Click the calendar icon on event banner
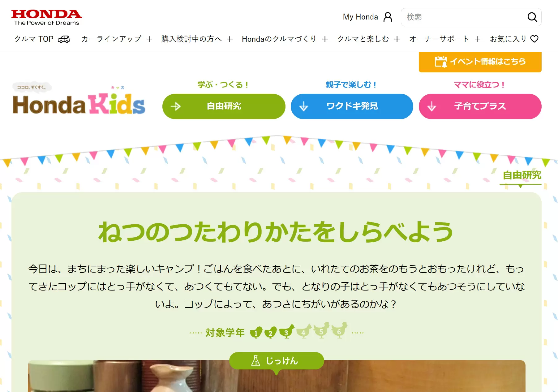 (x=440, y=62)
